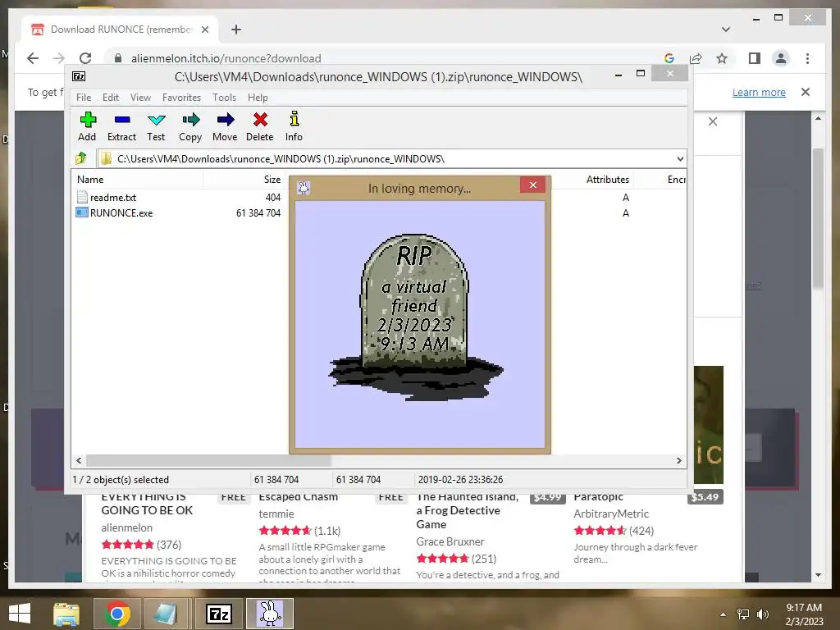Viewport: 840px width, 630px height.
Task: Choose the Move toolbar icon
Action: click(x=225, y=126)
